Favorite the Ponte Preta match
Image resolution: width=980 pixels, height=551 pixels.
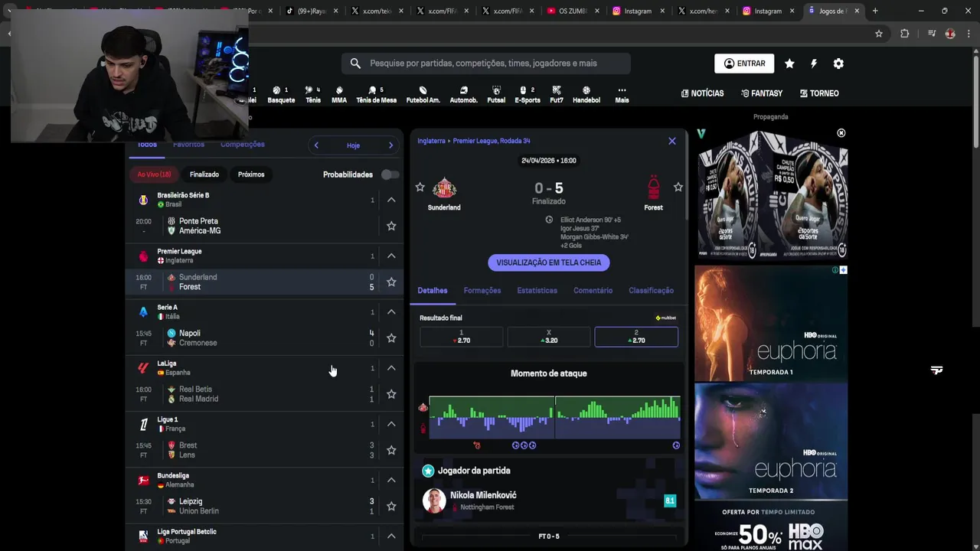coord(391,226)
